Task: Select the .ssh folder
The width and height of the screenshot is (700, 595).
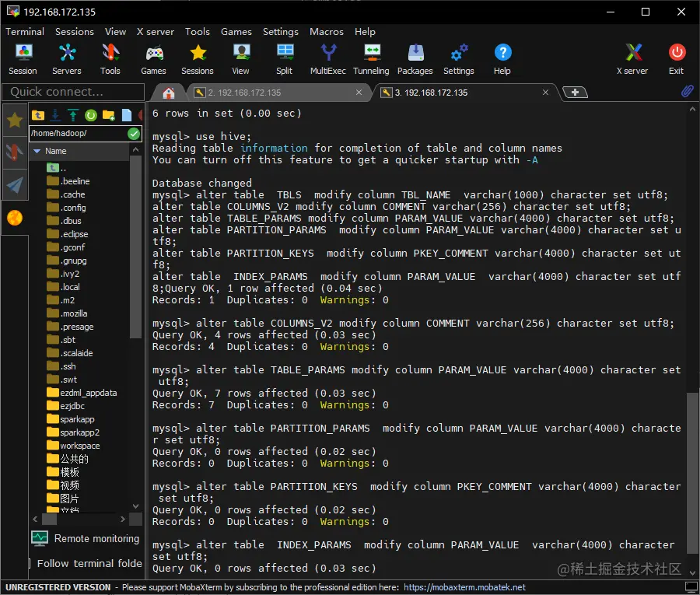Action: click(61, 366)
